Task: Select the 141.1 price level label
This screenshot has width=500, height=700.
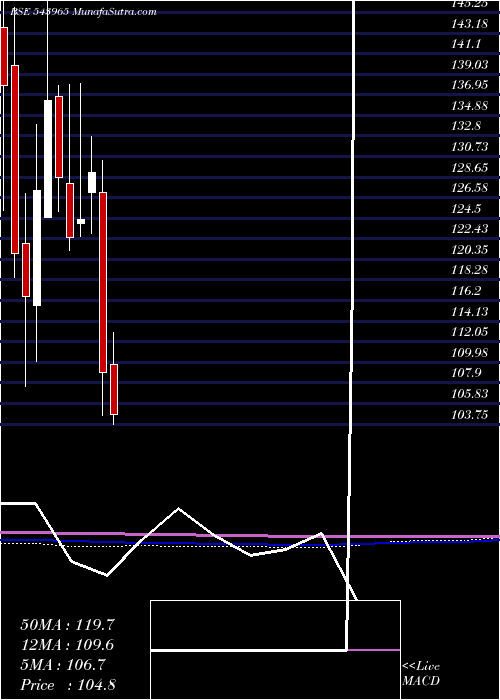Action: point(467,45)
